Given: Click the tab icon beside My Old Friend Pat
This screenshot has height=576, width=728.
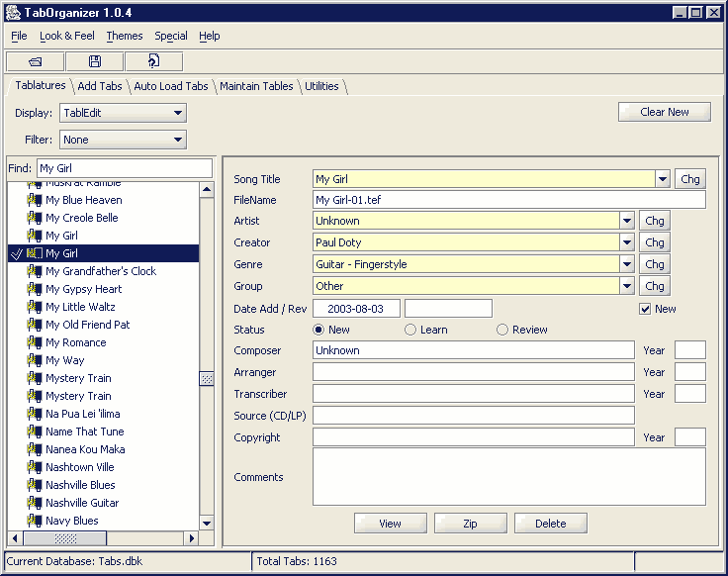Looking at the screenshot, I should coord(35,325).
